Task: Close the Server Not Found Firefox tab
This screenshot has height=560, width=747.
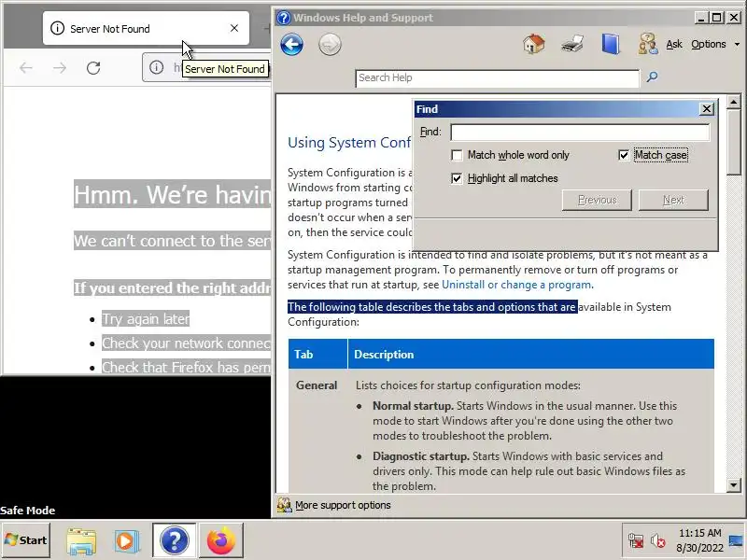Action: tap(234, 29)
